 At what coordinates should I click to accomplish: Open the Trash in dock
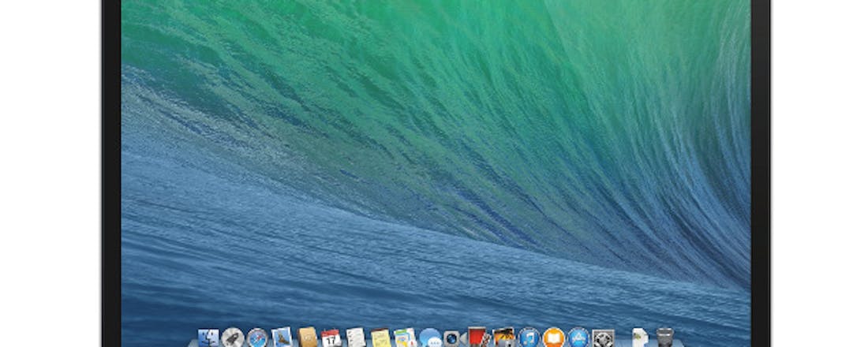[x=664, y=338]
